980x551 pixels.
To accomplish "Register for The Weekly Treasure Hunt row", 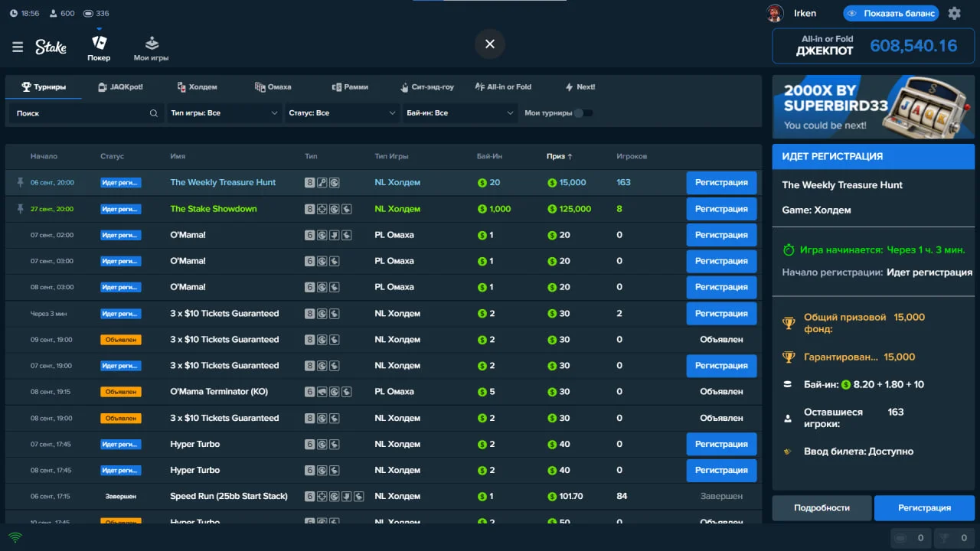I will 721,183.
